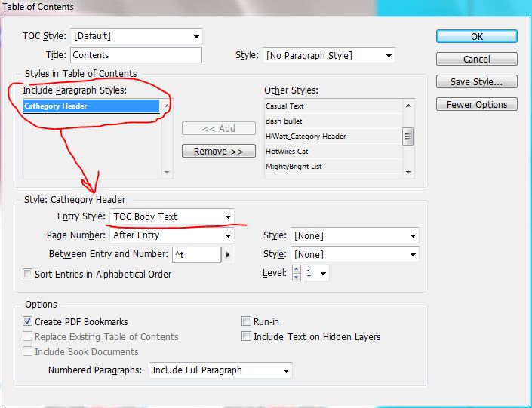Decrease Level with the down stepper arrow
The height and width of the screenshot is (408, 532).
coord(297,277)
